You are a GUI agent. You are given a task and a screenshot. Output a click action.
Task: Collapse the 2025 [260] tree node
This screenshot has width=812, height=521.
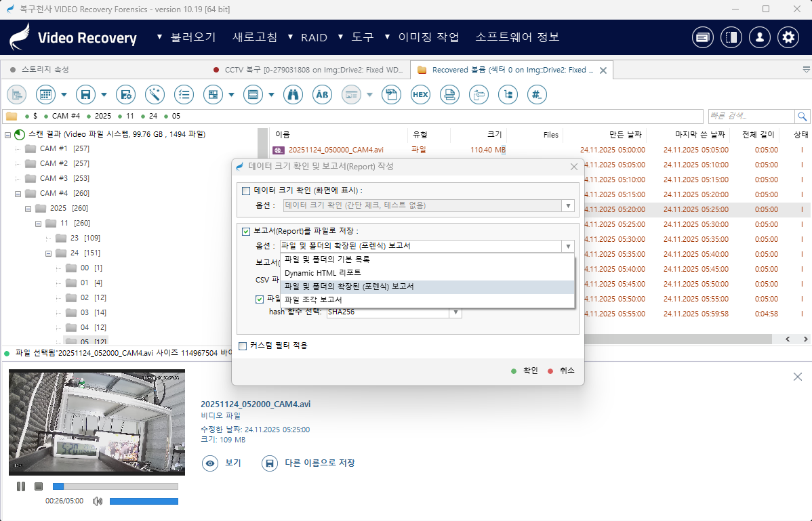(28, 209)
